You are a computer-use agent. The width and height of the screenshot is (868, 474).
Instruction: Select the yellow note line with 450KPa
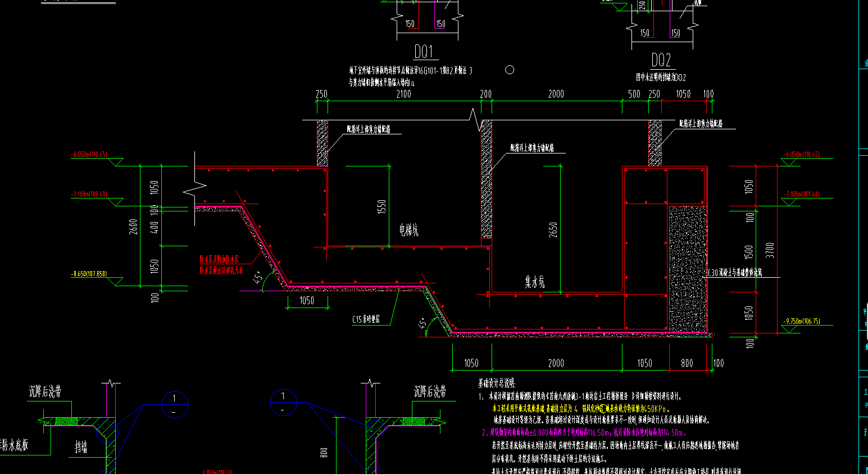click(581, 409)
